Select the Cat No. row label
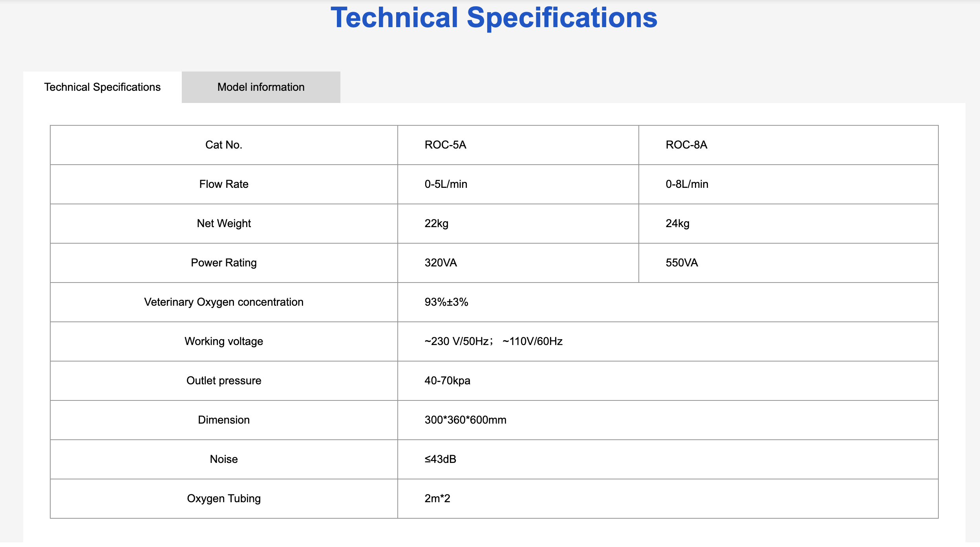The image size is (980, 547). pos(224,145)
